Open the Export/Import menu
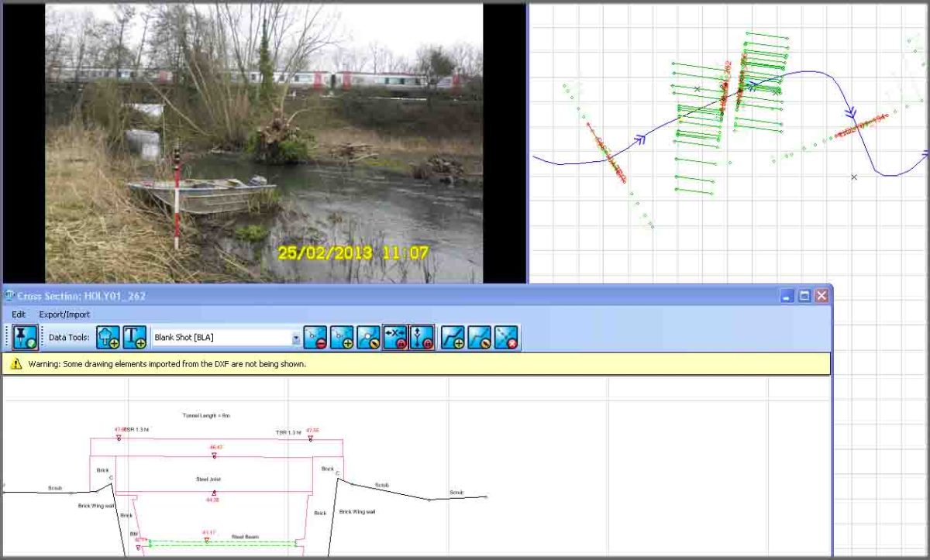 tap(64, 314)
